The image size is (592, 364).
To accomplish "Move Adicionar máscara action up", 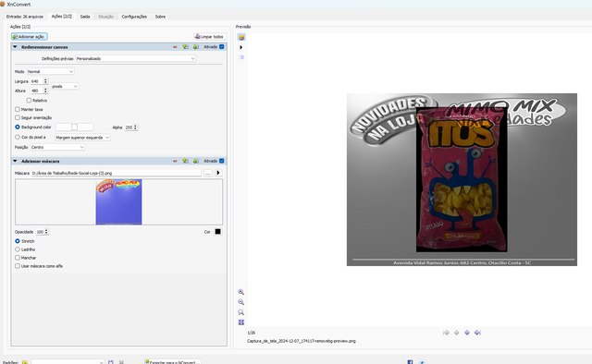I will (185, 161).
